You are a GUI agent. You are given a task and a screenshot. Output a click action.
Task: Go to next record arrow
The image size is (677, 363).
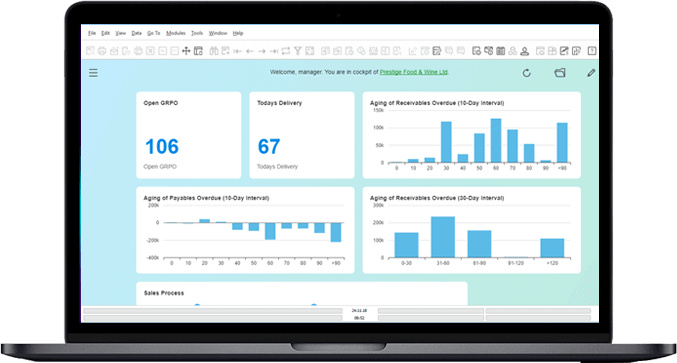(x=262, y=51)
